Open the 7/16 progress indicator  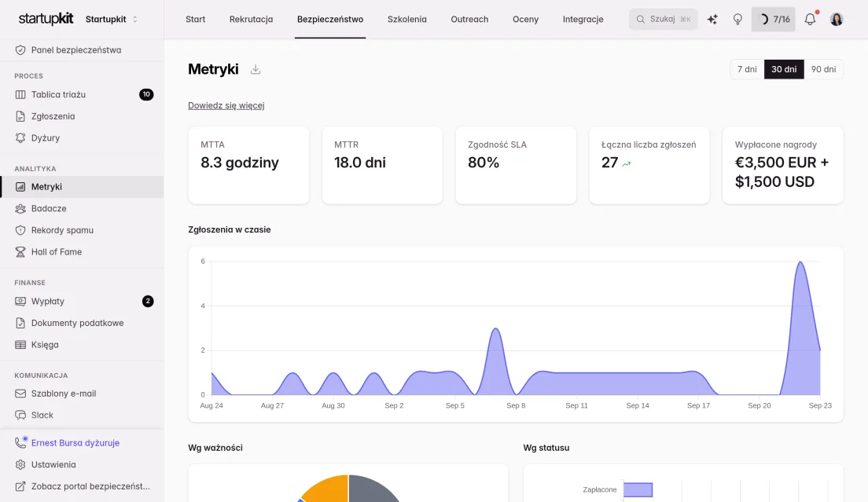774,20
